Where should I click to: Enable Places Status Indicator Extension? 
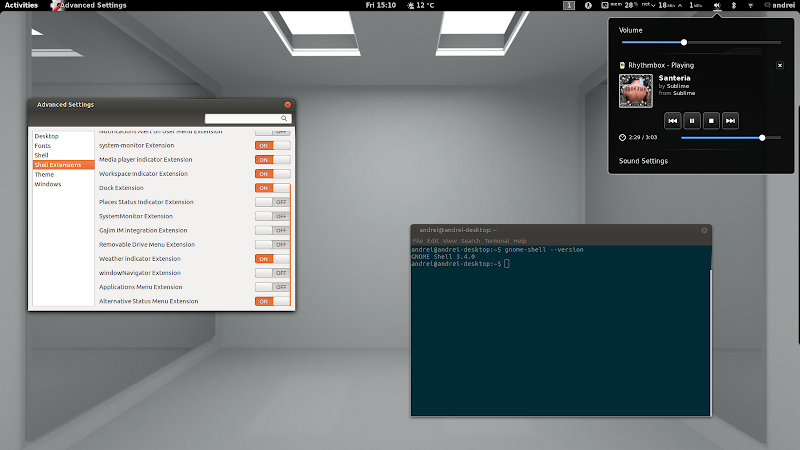click(273, 202)
